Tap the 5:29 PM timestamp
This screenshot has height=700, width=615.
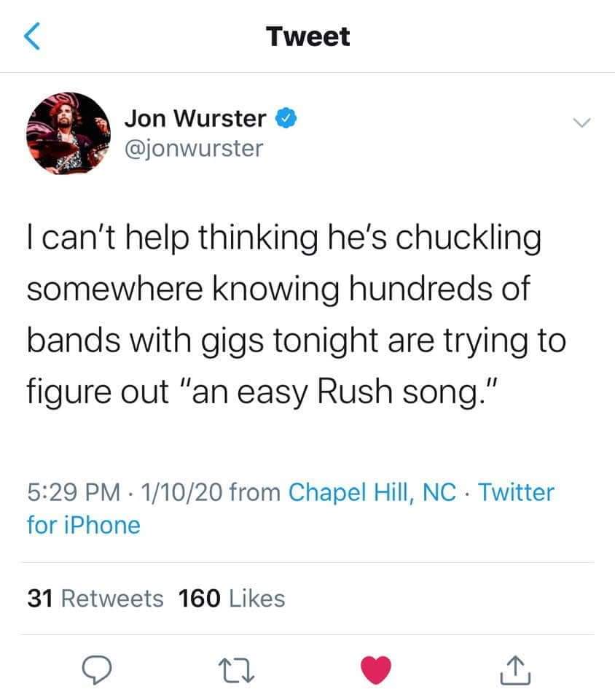74,492
